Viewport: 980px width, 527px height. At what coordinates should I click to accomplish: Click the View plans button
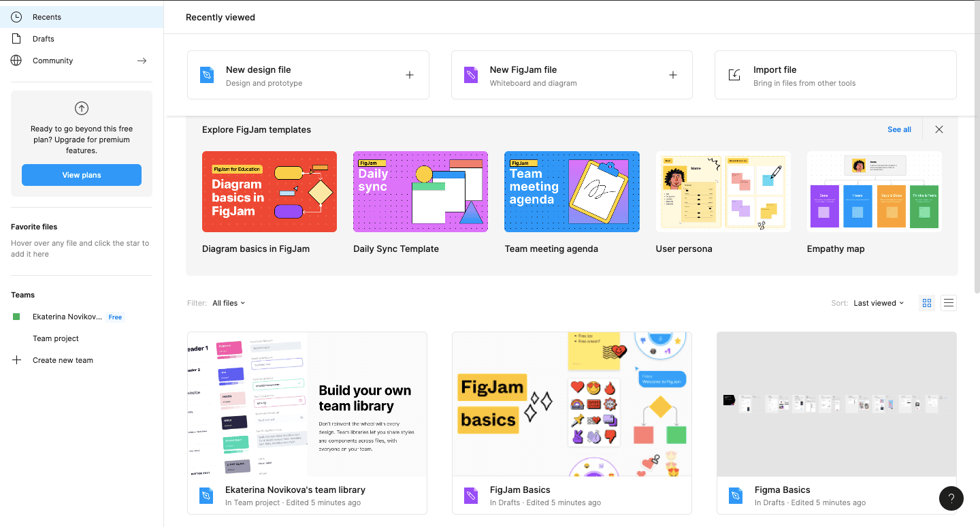pos(82,175)
